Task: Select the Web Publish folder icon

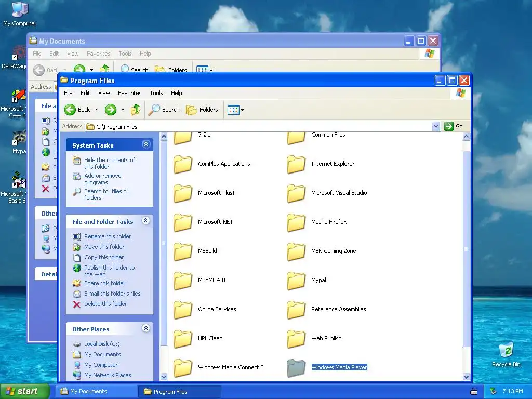Action: click(296, 339)
